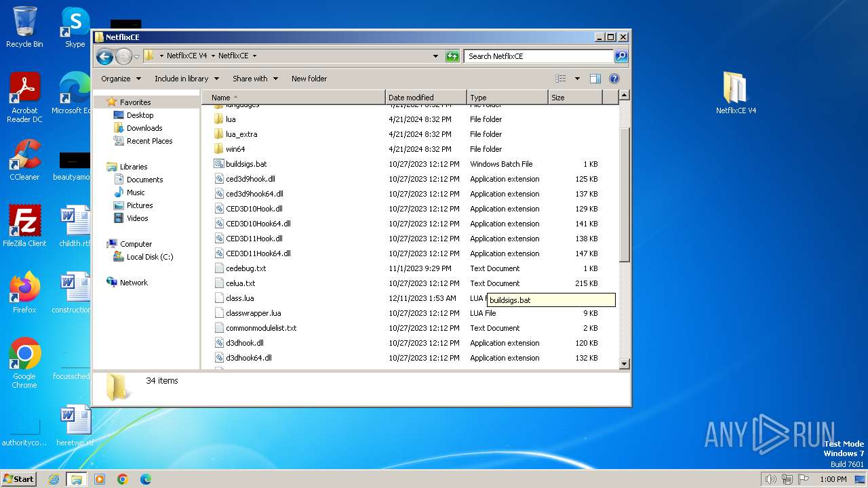This screenshot has width=868, height=488.
Task: Open the recent pages dropdown next to Forward
Action: click(x=136, y=56)
